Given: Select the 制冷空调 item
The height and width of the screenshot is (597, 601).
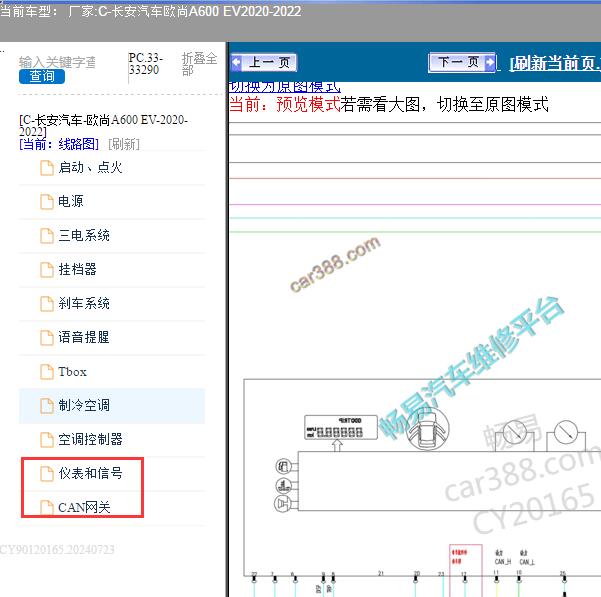Looking at the screenshot, I should click(112, 406).
